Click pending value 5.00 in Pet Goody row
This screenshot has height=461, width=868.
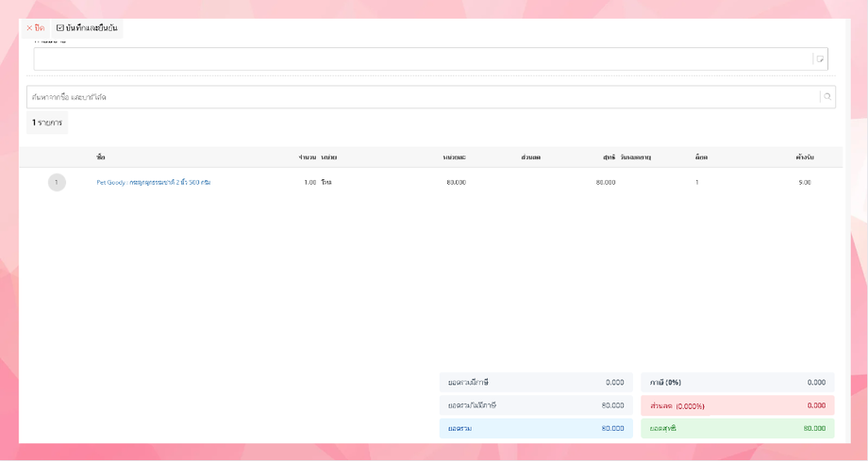click(805, 182)
